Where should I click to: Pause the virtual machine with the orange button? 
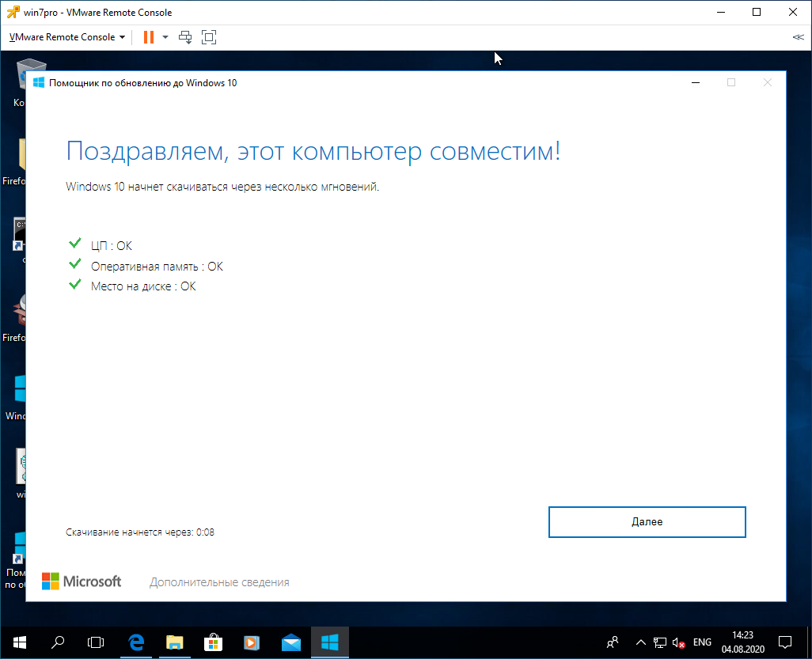(149, 37)
